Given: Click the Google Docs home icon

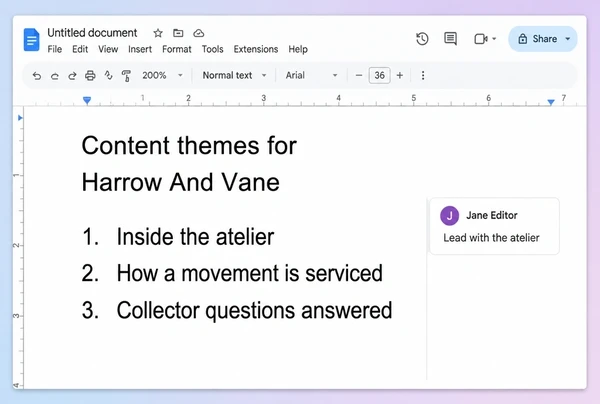Looking at the screenshot, I should pos(31,39).
